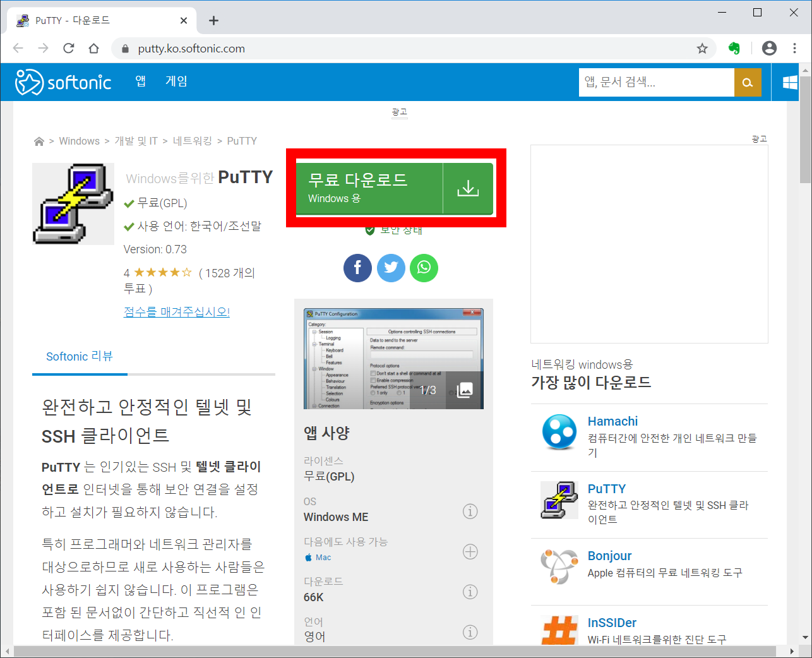The height and width of the screenshot is (658, 812).
Task: Close the PuTTY - 다운로드 tab
Action: click(184, 21)
